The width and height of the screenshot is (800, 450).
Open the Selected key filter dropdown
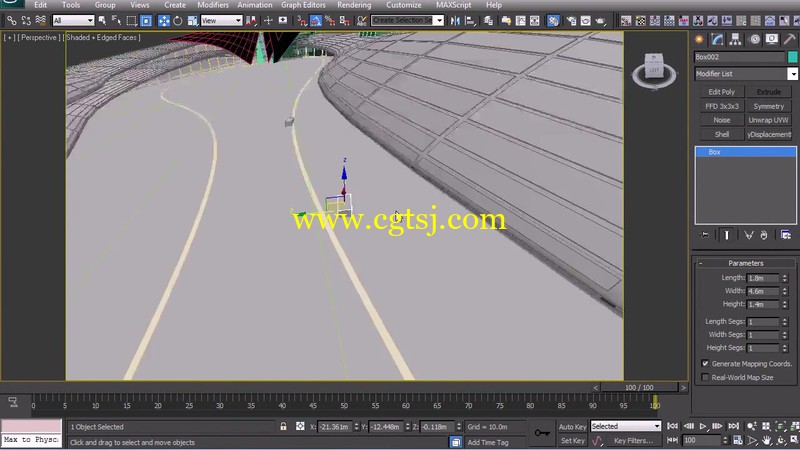(x=626, y=426)
